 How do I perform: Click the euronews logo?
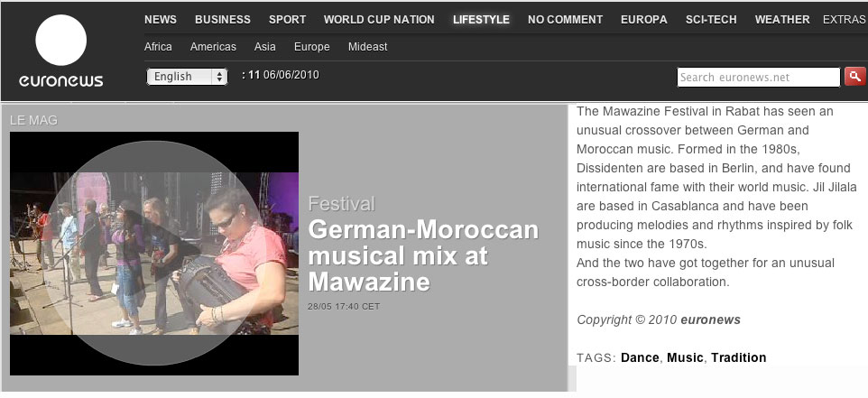(60, 51)
